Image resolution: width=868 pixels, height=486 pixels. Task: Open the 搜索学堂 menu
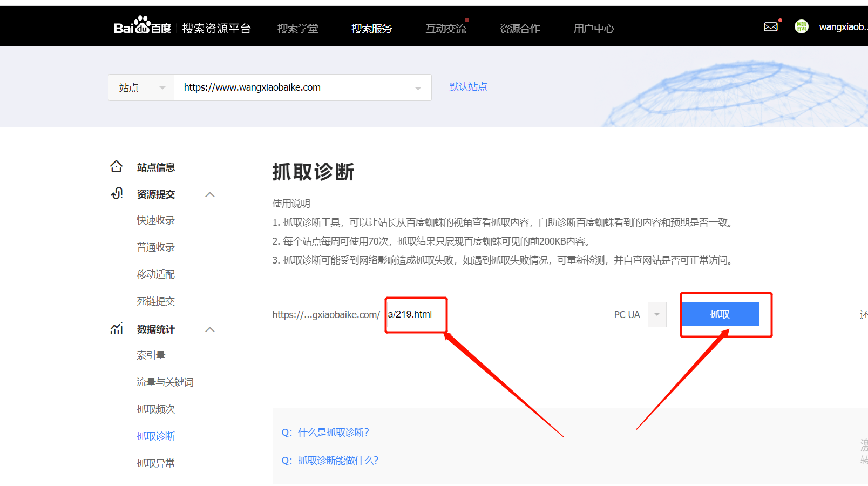[297, 29]
